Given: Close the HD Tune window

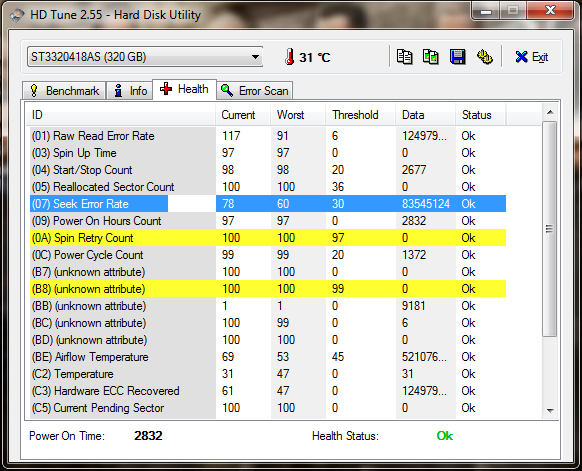Looking at the screenshot, I should (x=550, y=11).
